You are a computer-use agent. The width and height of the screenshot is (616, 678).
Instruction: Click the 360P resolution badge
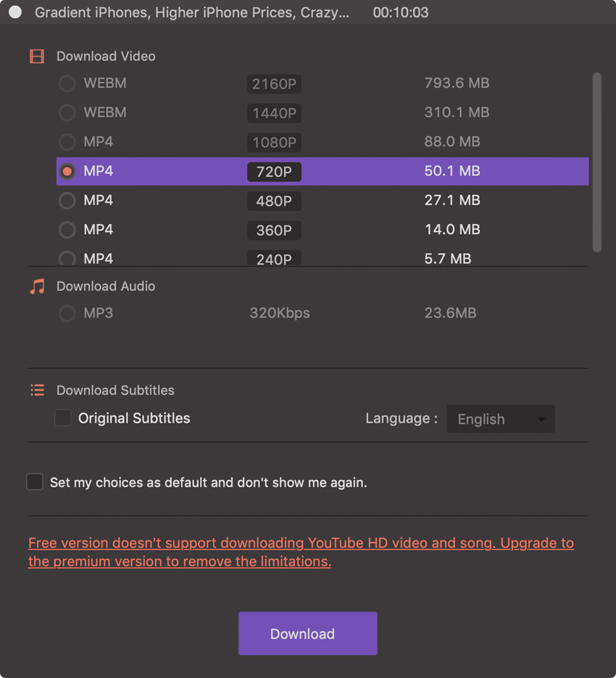coord(274,230)
